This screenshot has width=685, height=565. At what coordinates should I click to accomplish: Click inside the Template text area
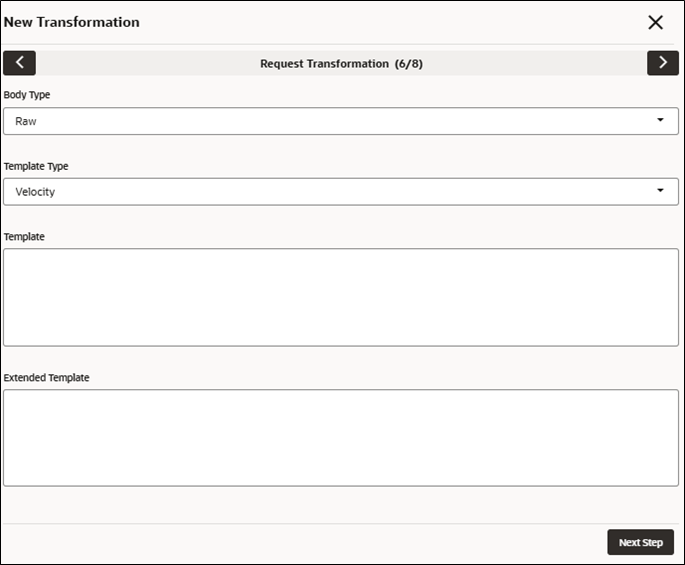(341, 297)
